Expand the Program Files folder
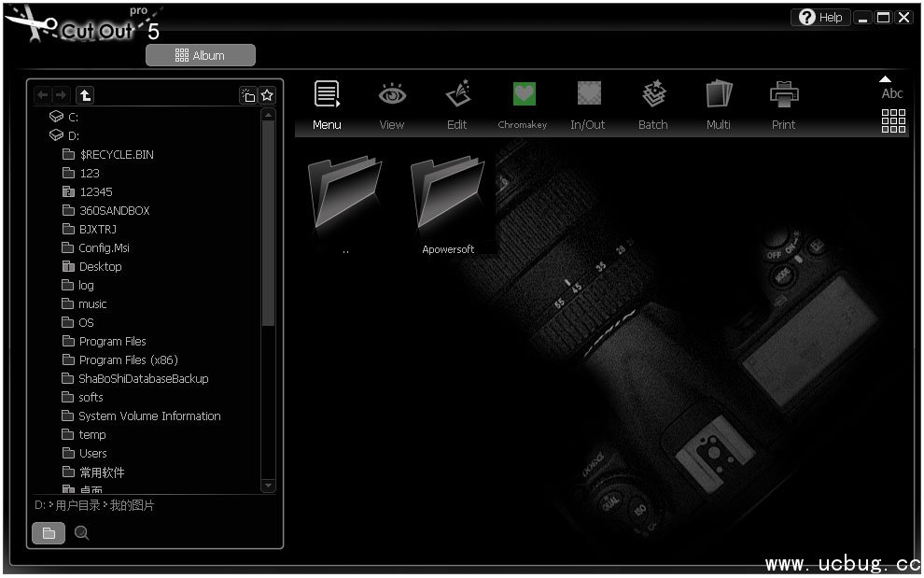Screen dimensions: 924x578 tap(112, 341)
